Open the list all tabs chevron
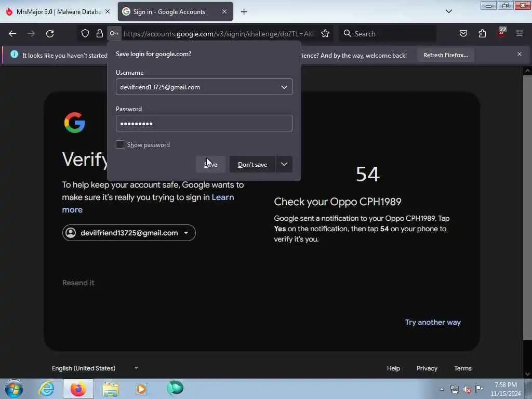Image resolution: width=532 pixels, height=399 pixels. (x=449, y=11)
